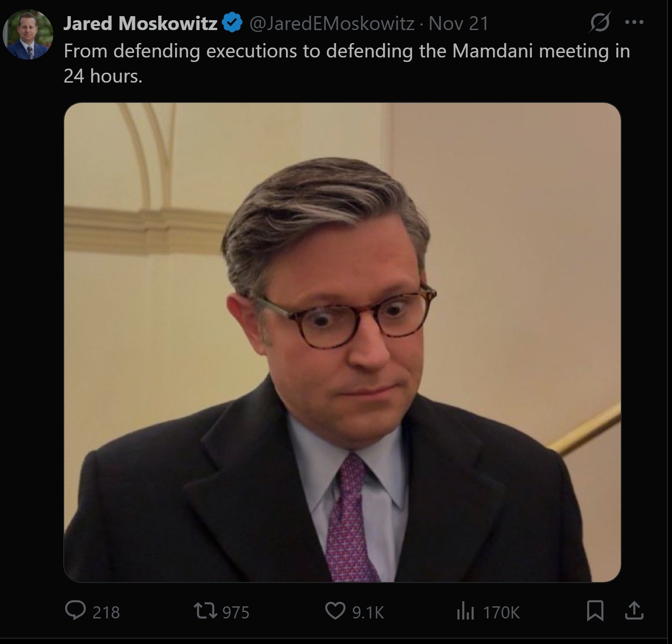Open view analytics bar chart icon

pyautogui.click(x=465, y=611)
